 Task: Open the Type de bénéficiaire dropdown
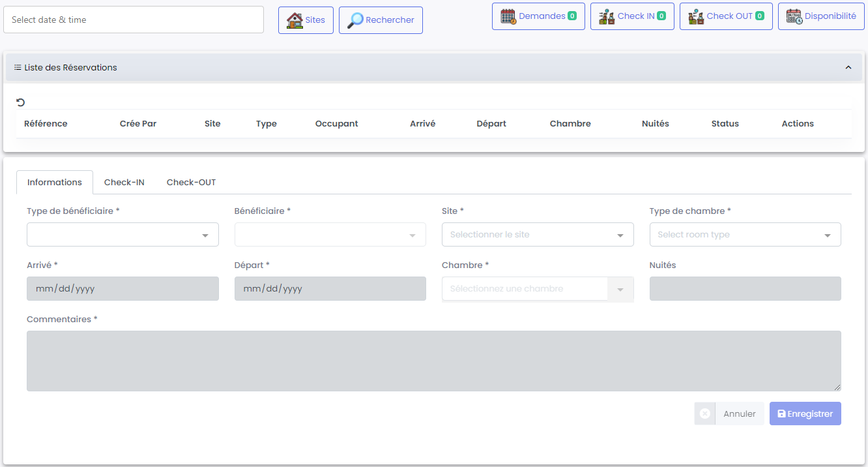[x=123, y=235]
